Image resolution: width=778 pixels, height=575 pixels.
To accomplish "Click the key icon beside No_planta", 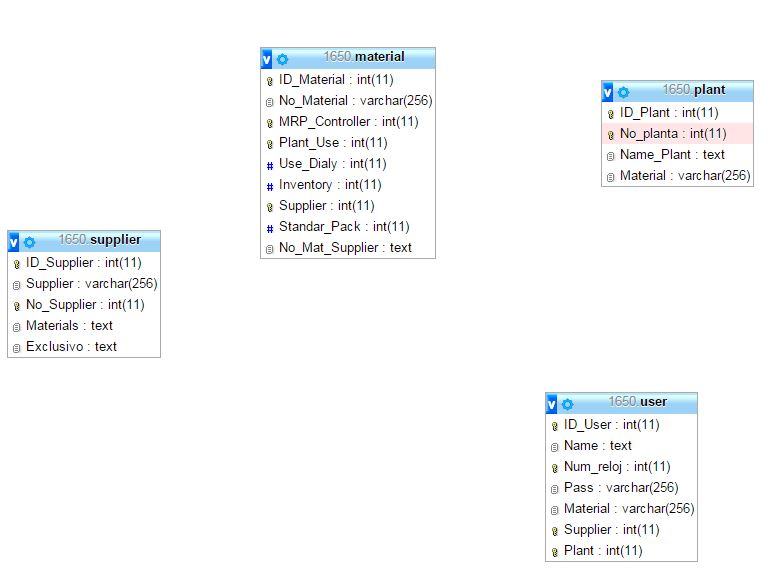I will pyautogui.click(x=610, y=135).
